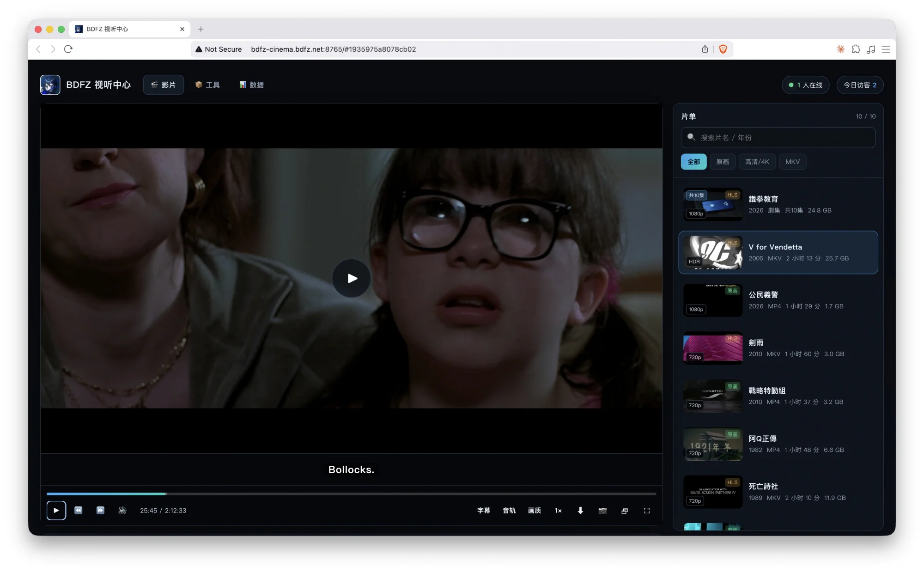Take a screenshot with the camera icon
Screen dimensions: 924x573
point(602,510)
